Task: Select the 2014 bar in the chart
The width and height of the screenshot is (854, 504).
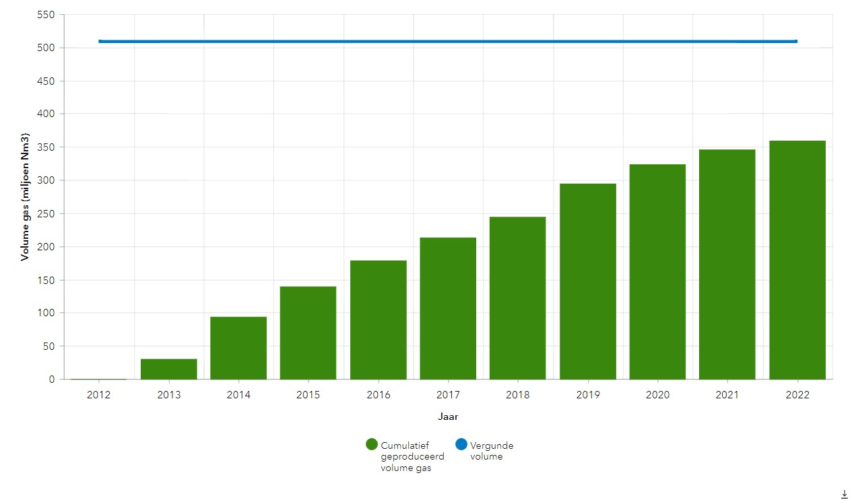Action: point(238,348)
